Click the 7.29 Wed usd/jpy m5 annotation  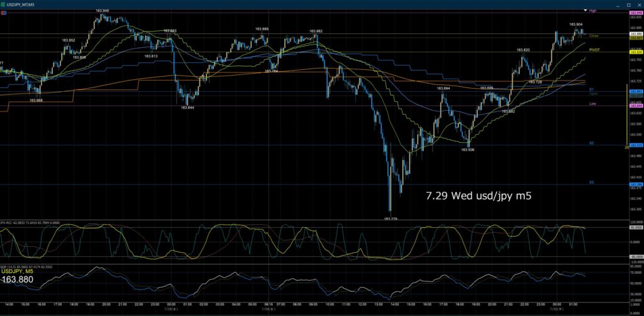click(x=479, y=196)
